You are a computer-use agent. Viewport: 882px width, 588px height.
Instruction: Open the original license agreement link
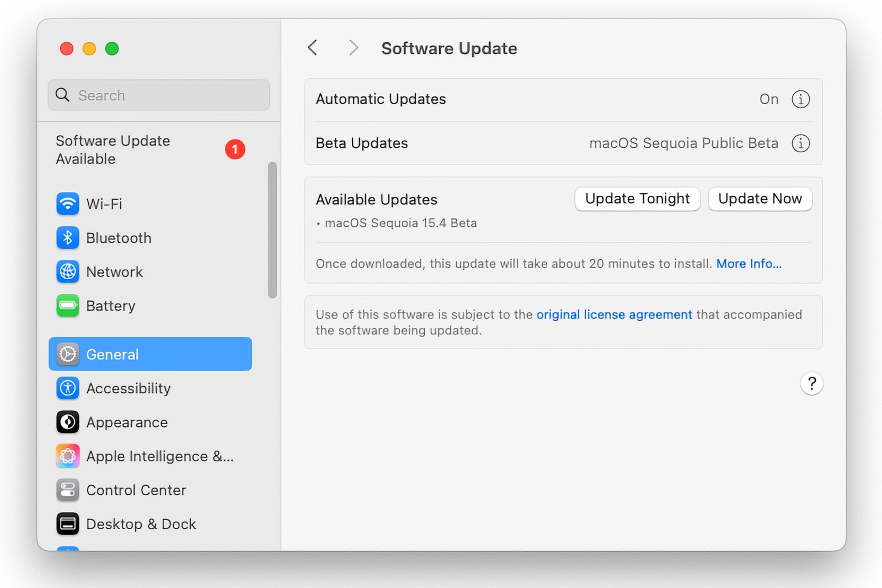614,314
